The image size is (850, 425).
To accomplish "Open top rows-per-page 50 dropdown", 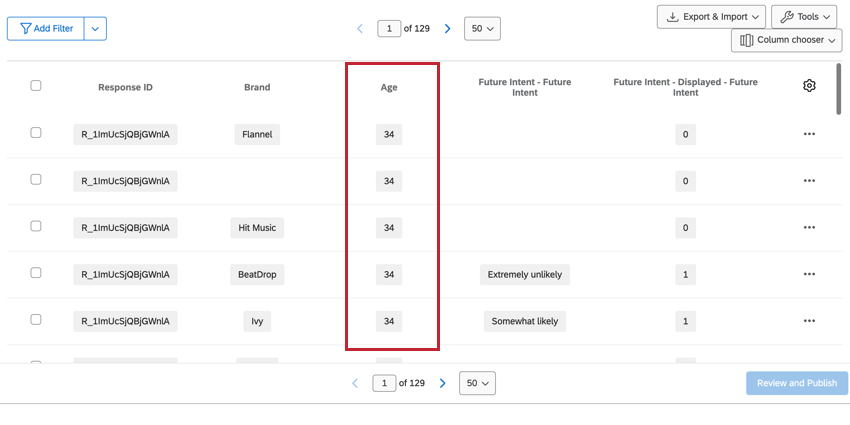I will pyautogui.click(x=482, y=29).
